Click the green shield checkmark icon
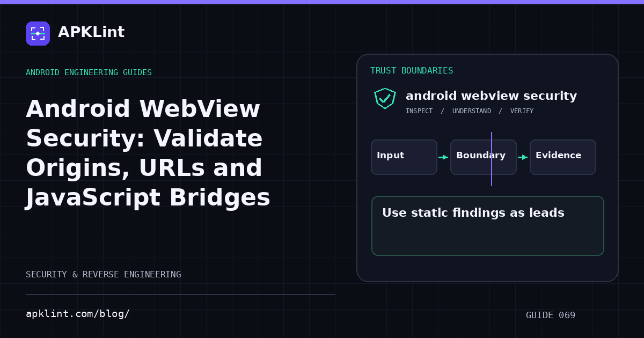 385,98
